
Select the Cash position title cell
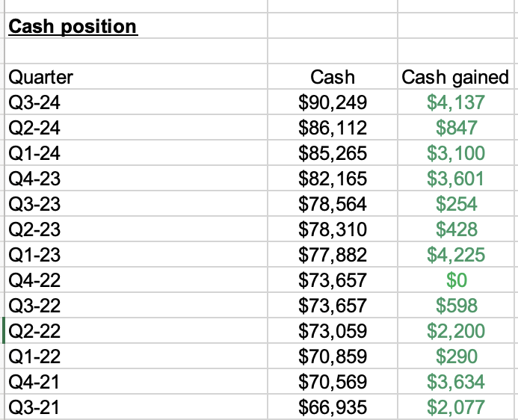click(73, 27)
